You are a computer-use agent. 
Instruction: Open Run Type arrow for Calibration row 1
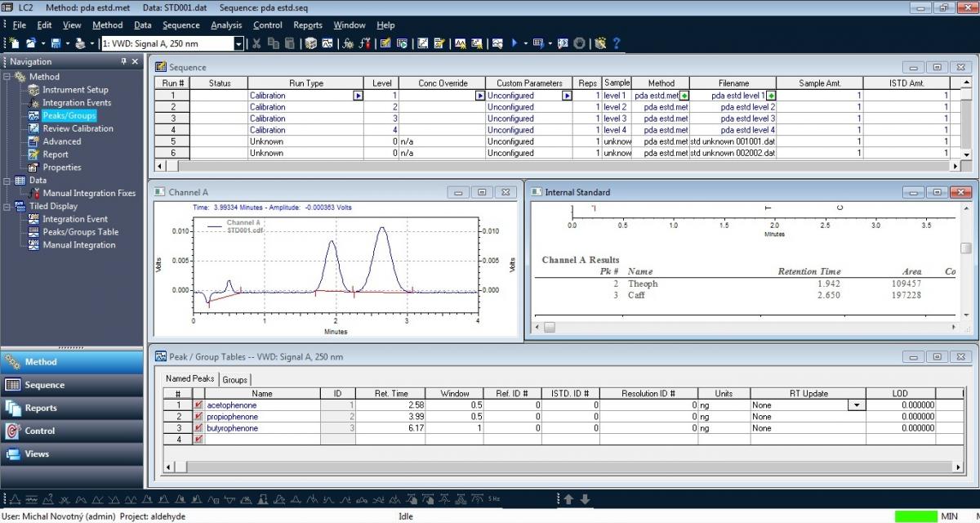click(x=358, y=96)
